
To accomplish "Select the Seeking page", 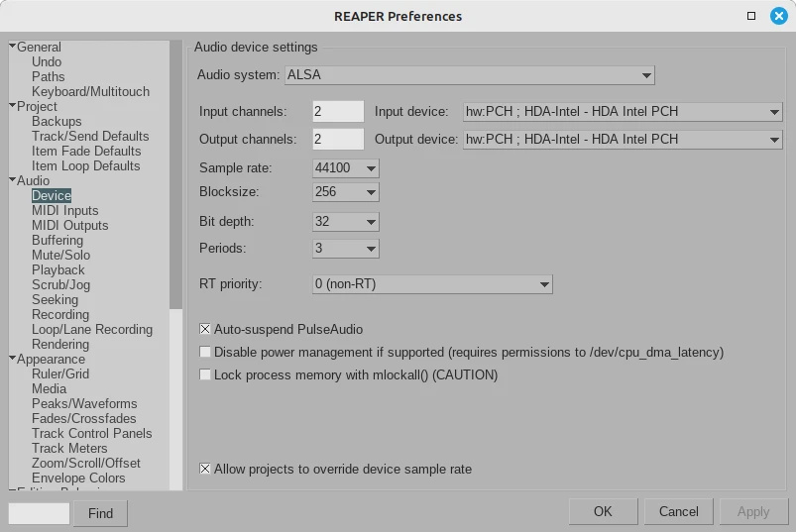I will 55,300.
